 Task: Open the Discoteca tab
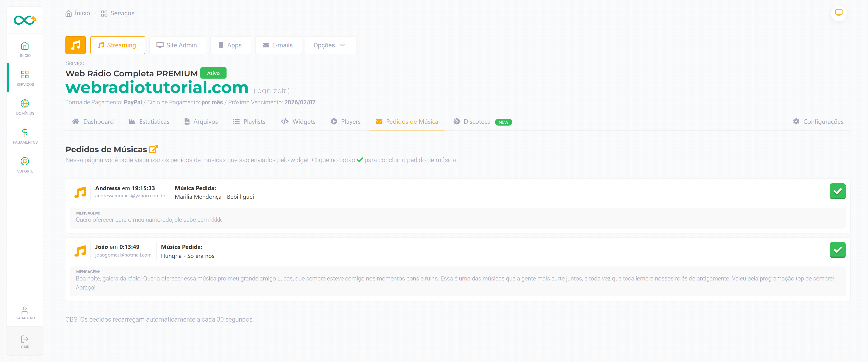(477, 121)
